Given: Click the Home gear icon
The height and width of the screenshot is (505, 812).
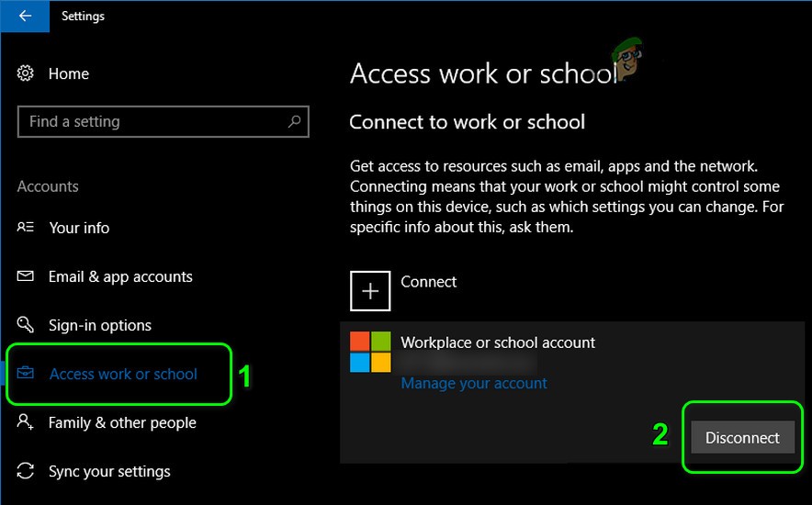Looking at the screenshot, I should 25,73.
